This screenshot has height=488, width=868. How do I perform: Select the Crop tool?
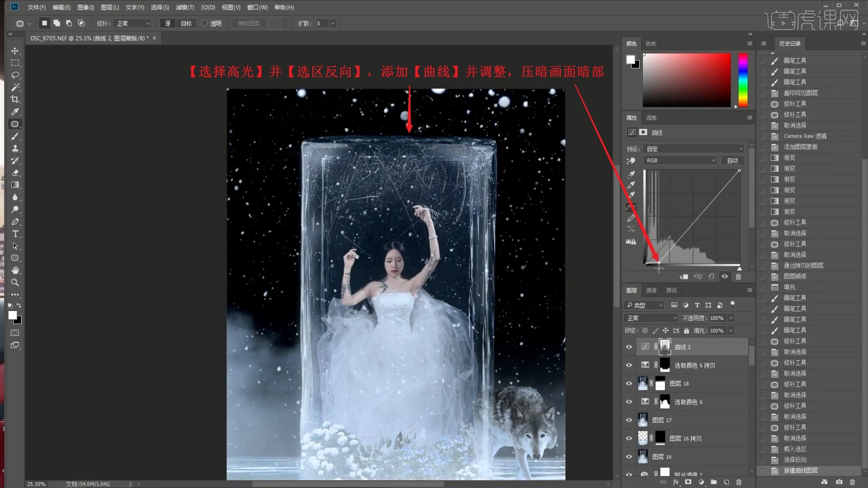15,99
